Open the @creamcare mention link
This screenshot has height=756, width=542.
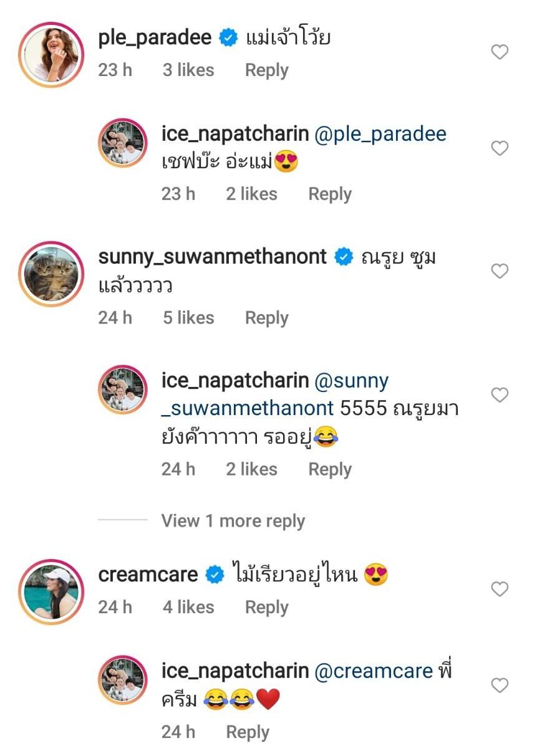374,671
